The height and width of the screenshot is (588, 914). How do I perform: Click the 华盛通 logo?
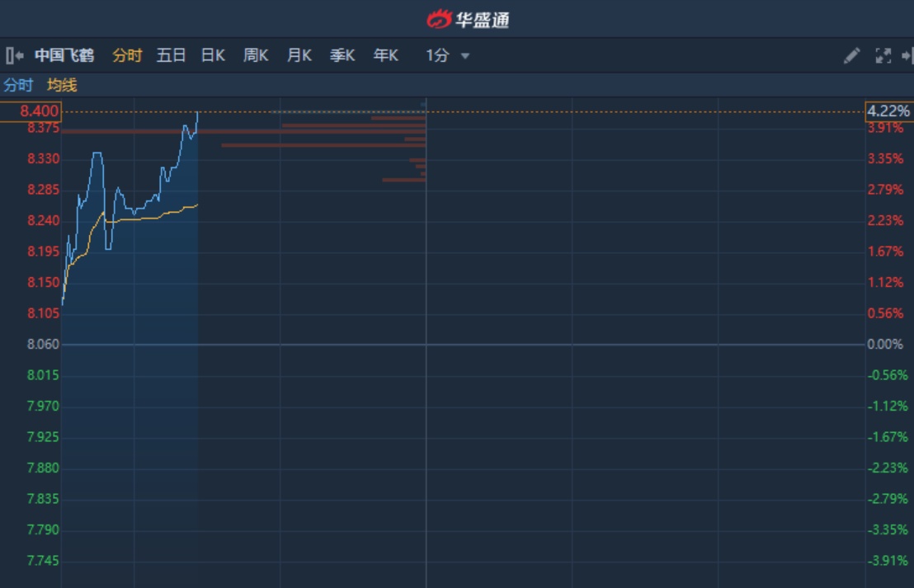(468, 19)
